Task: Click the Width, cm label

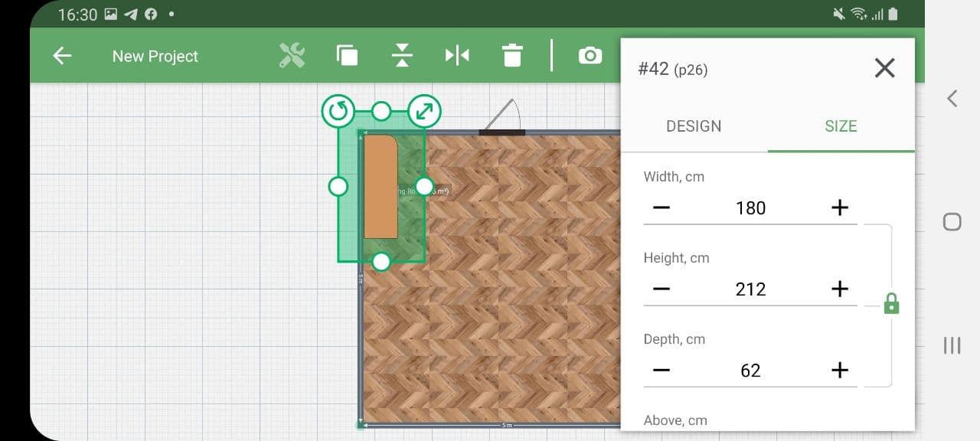Action: 674,177
